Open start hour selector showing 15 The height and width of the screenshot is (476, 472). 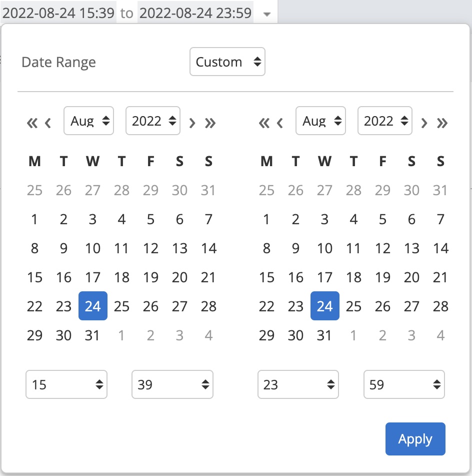tap(66, 384)
